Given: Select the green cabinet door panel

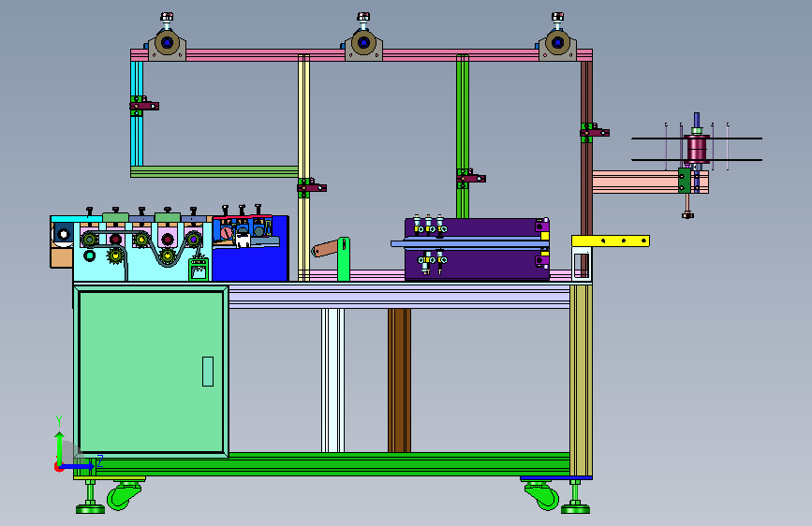Looking at the screenshot, I should pos(151,372).
